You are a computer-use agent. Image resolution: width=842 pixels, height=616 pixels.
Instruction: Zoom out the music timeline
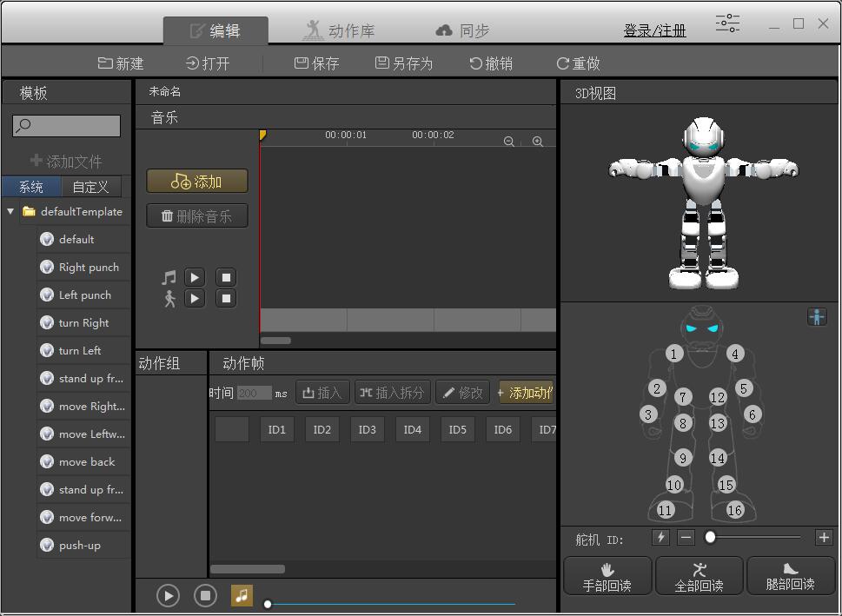tap(509, 142)
